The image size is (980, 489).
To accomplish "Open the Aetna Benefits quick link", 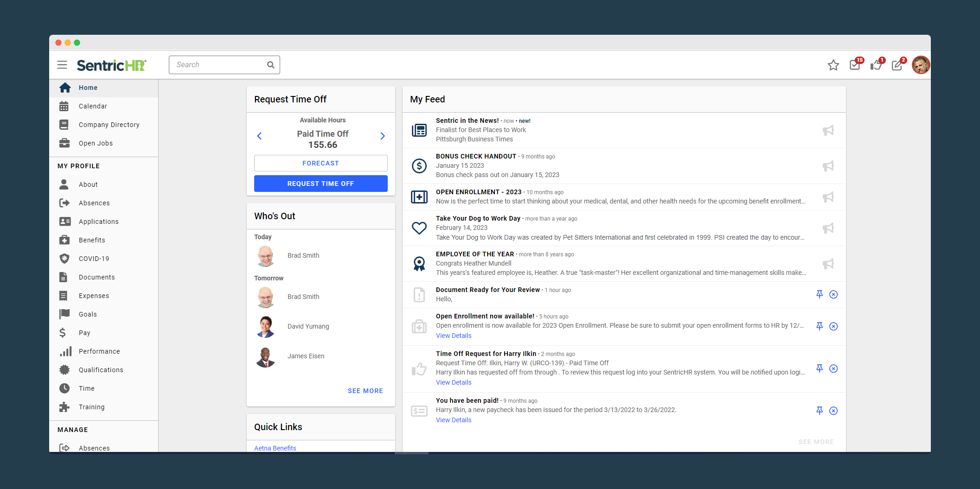I will (275, 448).
